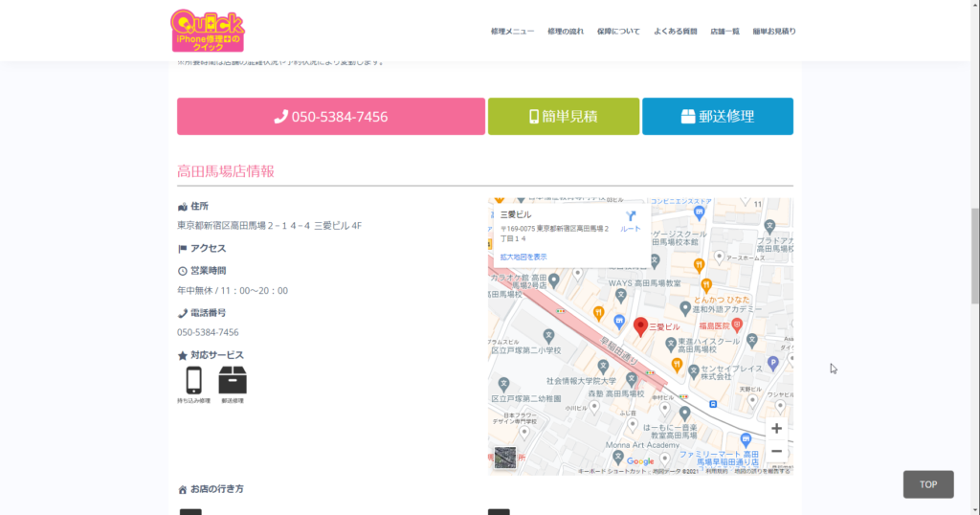Open the よくある質問 nav item
This screenshot has height=515, width=980.
point(675,32)
